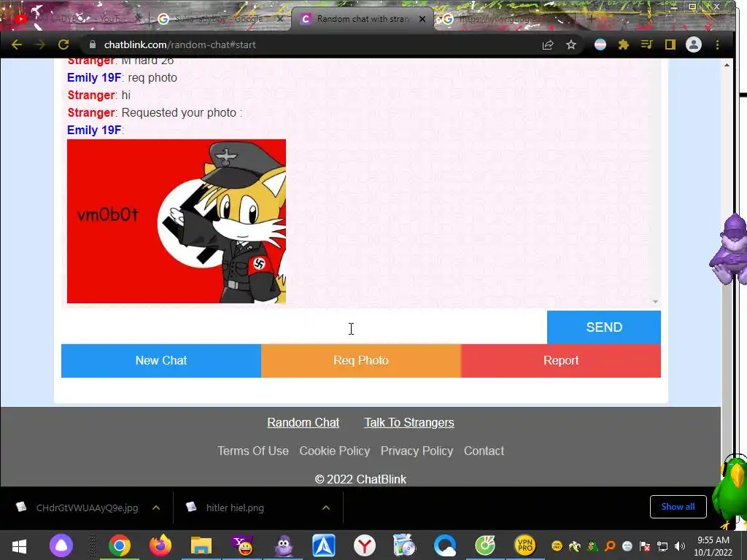This screenshot has height=560, width=747.
Task: Open a new browser tab
Action: coord(591,19)
